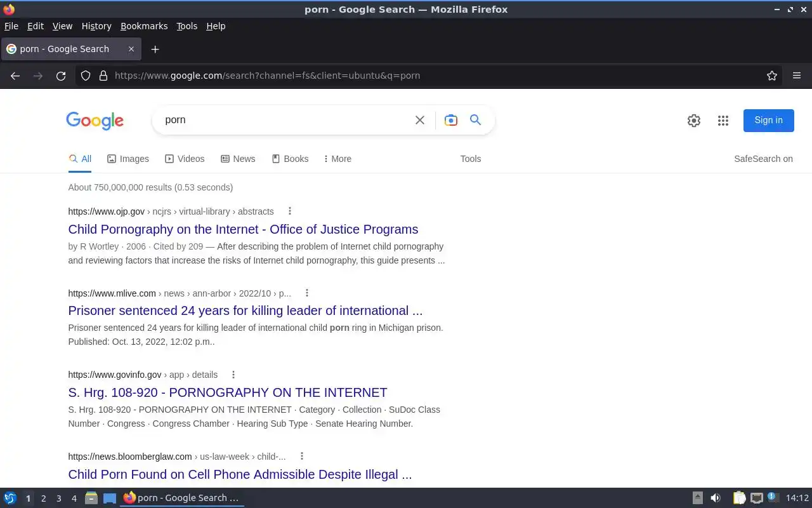Click the SafeSearch on setting
The width and height of the screenshot is (812, 508).
(x=763, y=159)
